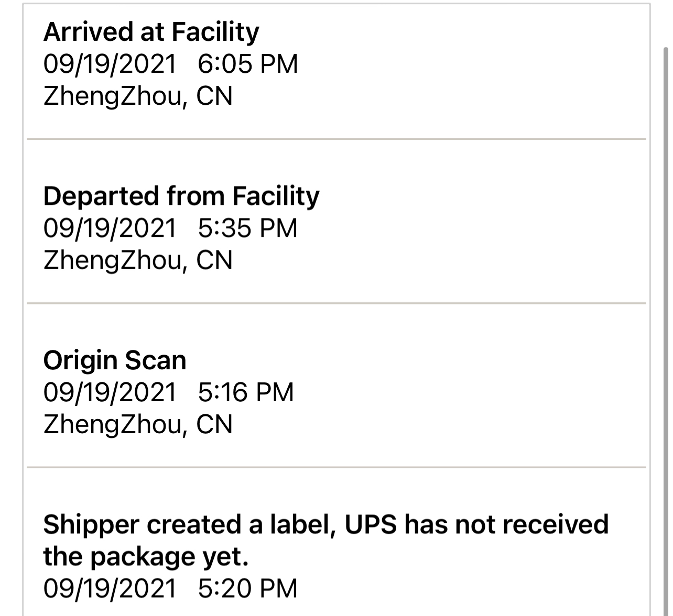This screenshot has width=673, height=616.
Task: Click ZhengZhou, CN under Origin Scan
Action: pos(138,424)
